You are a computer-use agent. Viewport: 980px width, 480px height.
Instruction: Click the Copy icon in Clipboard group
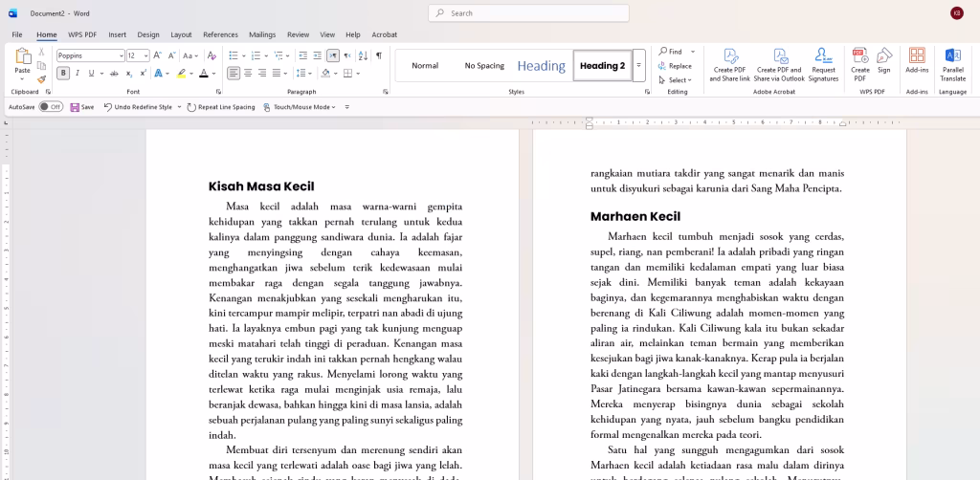point(42,66)
